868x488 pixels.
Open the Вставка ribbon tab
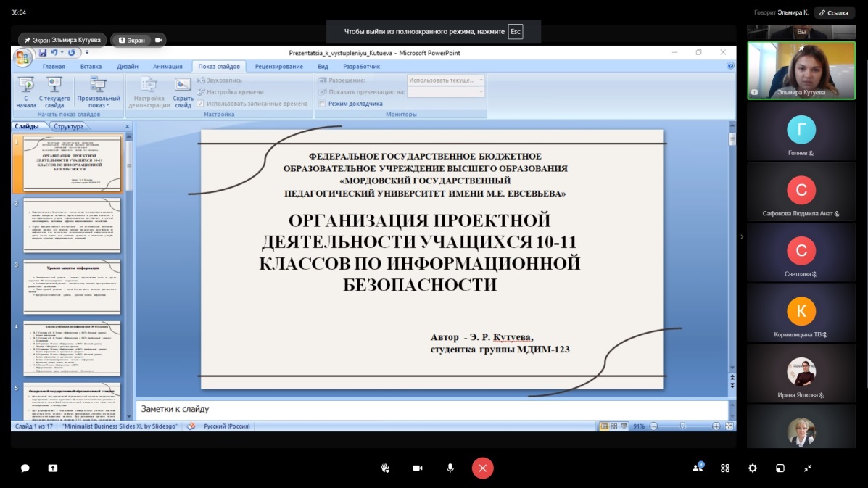pyautogui.click(x=91, y=67)
